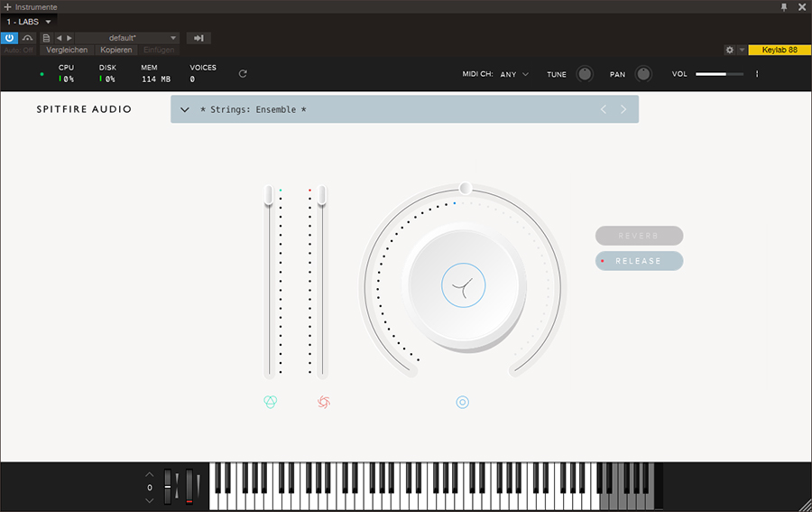Toggle the Auto: Off automation mode
The height and width of the screenshot is (512, 812).
pos(19,50)
